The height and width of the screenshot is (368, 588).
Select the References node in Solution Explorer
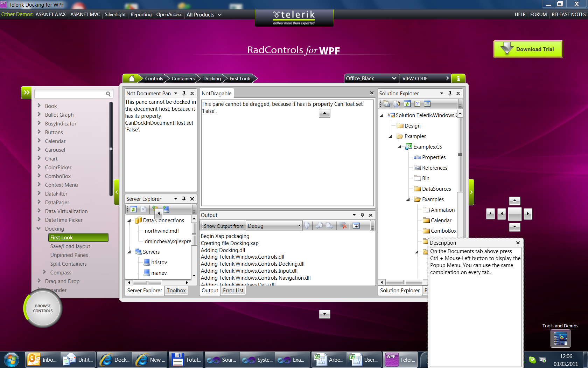tap(434, 168)
